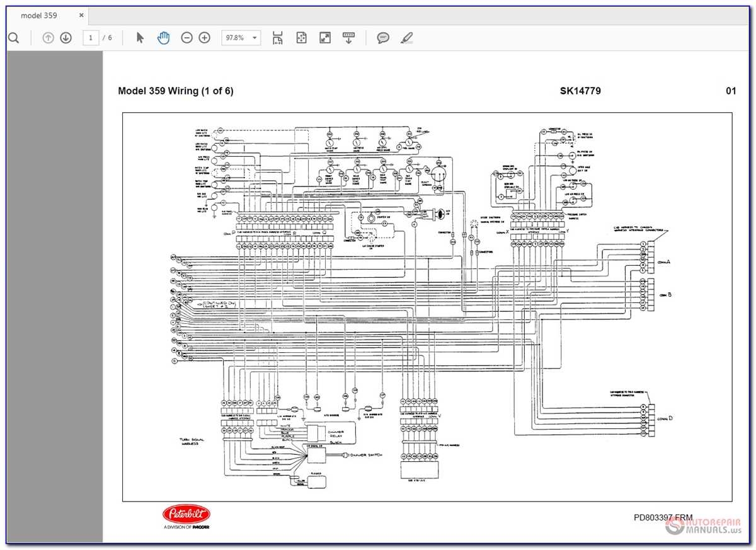Zoom in using the plus icon

pos(203,38)
